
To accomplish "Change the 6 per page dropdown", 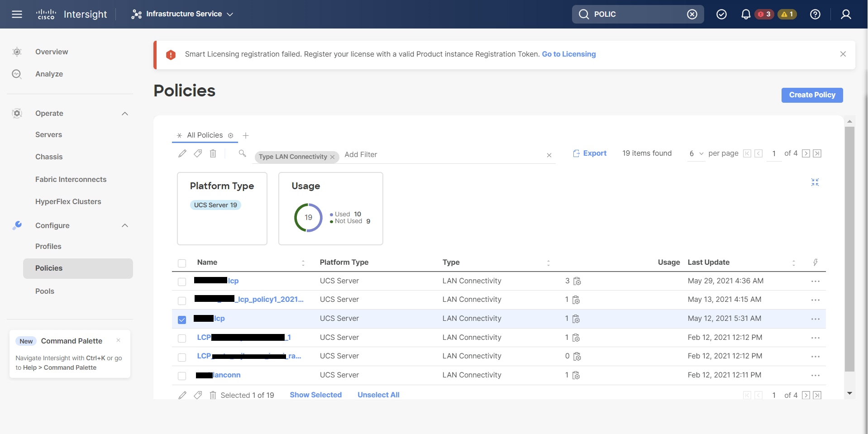I will click(x=696, y=153).
